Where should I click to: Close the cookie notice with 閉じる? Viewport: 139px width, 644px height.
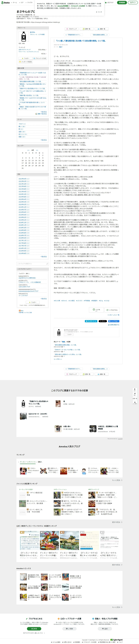(99, 12)
